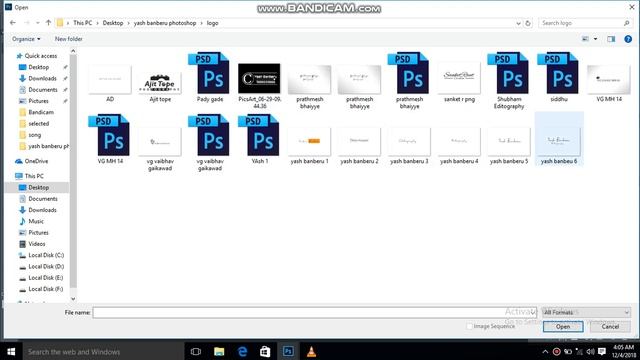Change the view icon mode
Image resolution: width=640 pixels, height=360 pixels.
[x=585, y=39]
